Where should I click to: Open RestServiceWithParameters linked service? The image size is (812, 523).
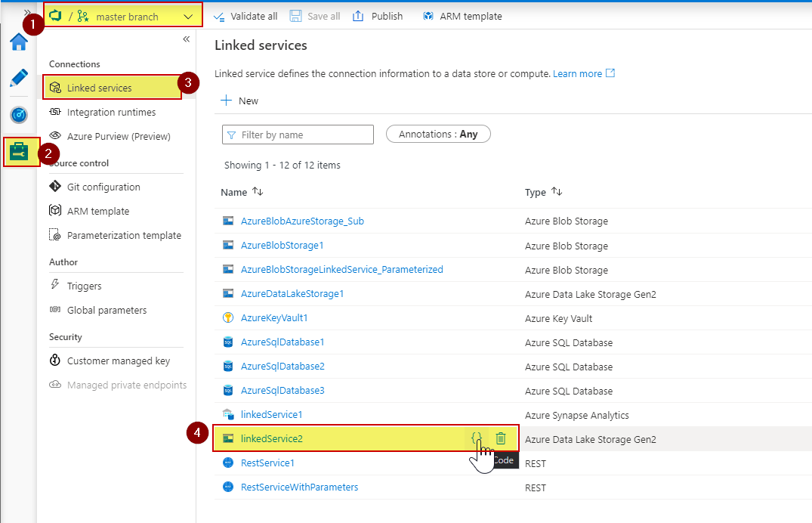click(299, 487)
